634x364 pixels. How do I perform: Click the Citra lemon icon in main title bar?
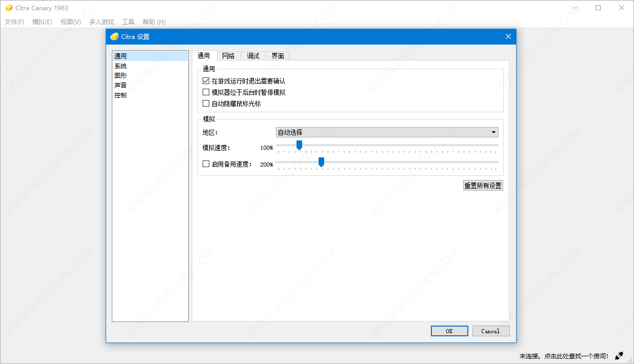tap(9, 8)
